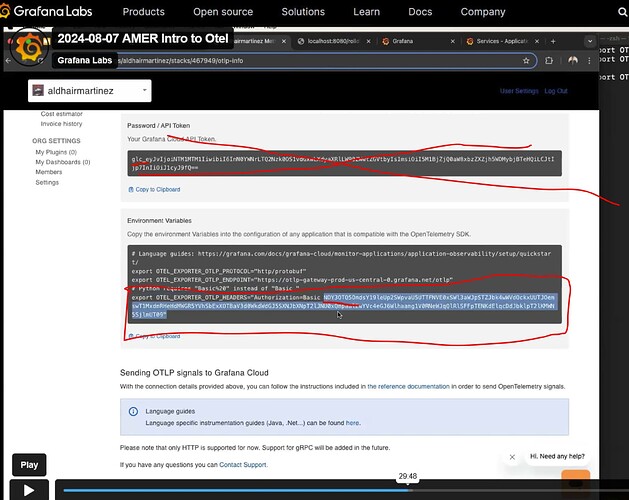Open the browser extensions puzzle icon
The width and height of the screenshot is (629, 500).
pos(549,61)
